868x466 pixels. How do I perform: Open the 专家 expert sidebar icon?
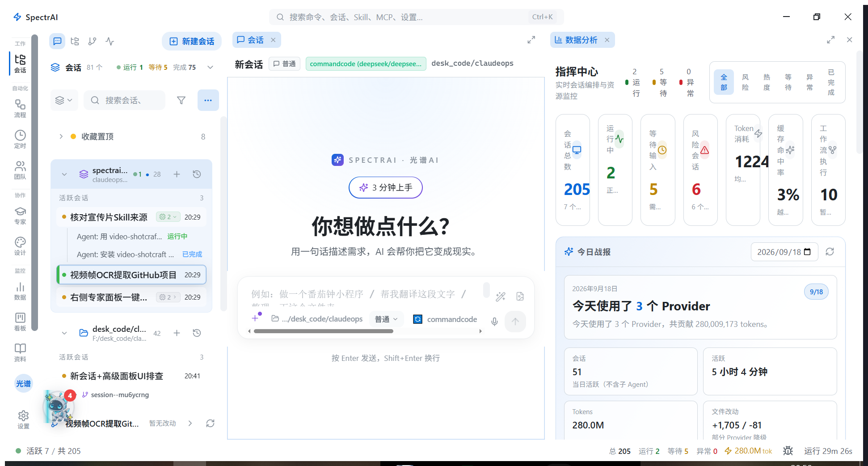pyautogui.click(x=20, y=215)
